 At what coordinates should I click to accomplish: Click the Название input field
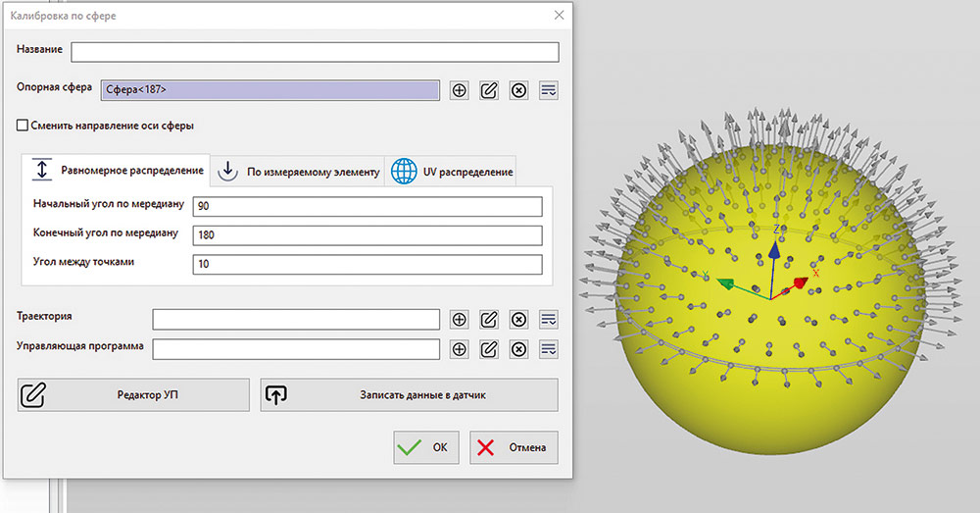[315, 52]
